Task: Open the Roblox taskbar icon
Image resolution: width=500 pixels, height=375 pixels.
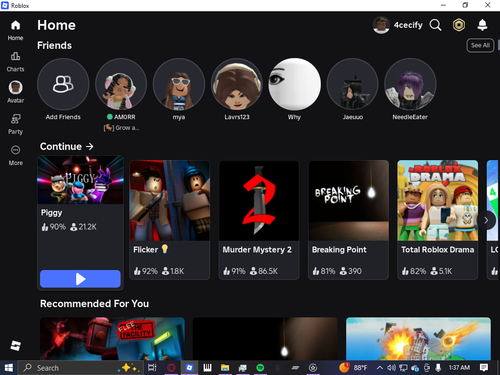Action: [189, 368]
